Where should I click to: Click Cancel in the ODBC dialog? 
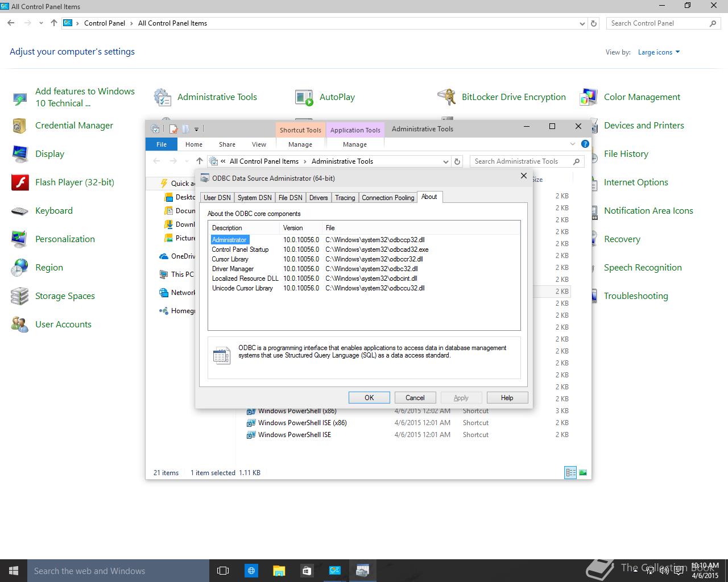[x=415, y=398]
